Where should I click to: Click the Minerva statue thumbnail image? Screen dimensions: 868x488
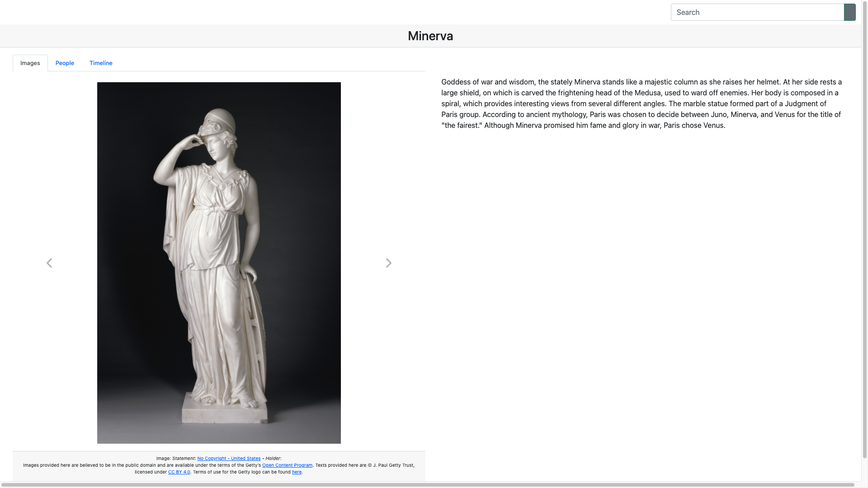pos(219,263)
